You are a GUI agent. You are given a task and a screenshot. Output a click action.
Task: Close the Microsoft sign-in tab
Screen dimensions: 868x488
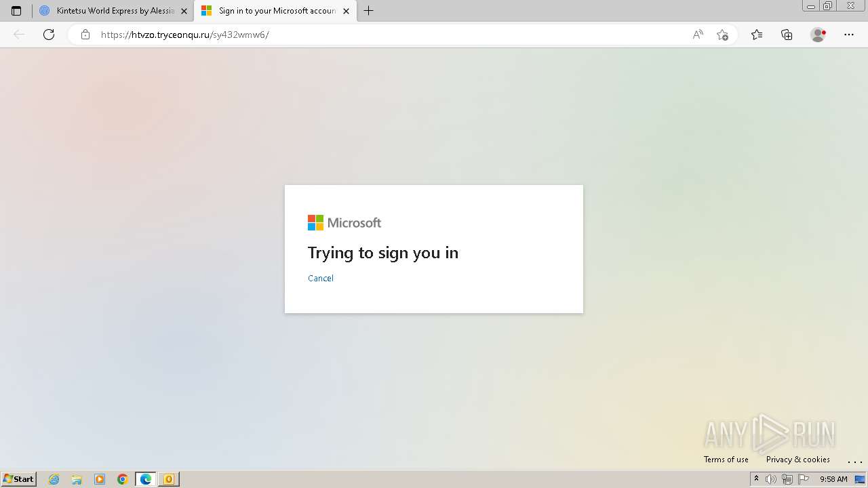pyautogui.click(x=346, y=11)
